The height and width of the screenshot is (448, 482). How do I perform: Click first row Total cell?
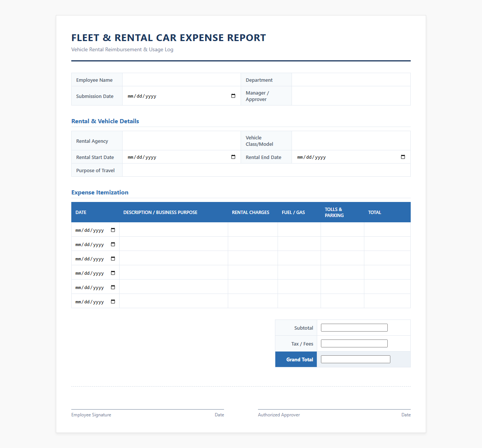(x=387, y=229)
